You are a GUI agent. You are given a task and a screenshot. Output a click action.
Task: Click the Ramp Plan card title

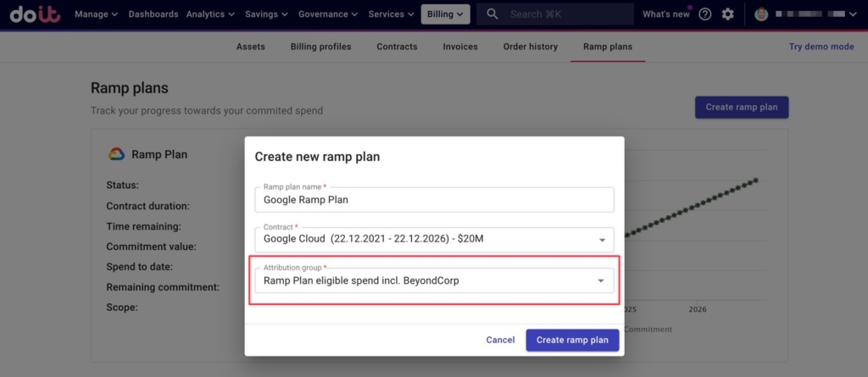(x=159, y=155)
